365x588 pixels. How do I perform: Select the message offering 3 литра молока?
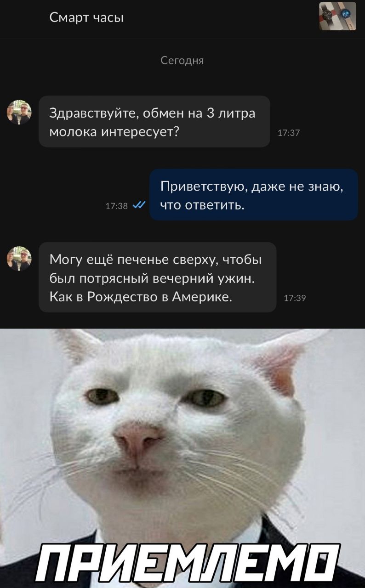coord(154,122)
